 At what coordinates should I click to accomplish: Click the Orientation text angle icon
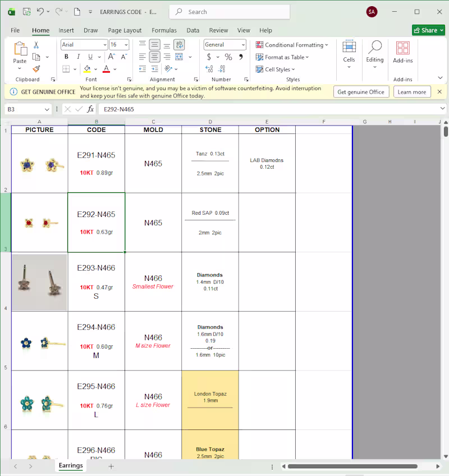(168, 69)
